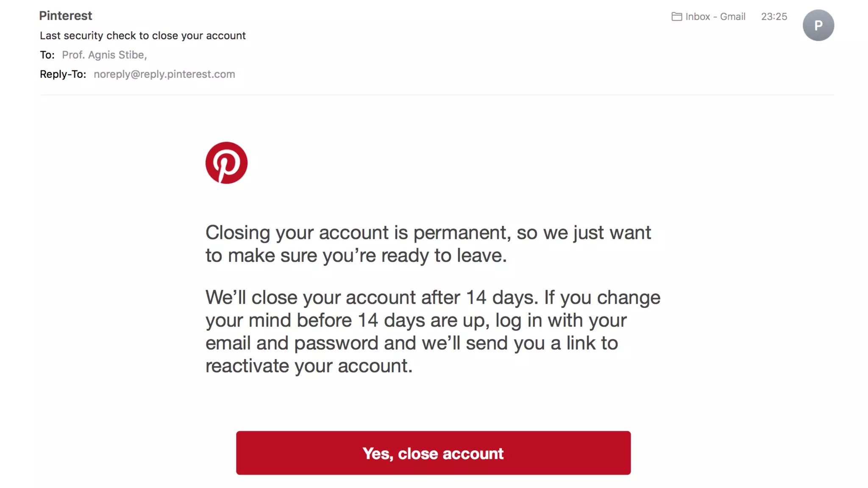Click the horizontal divider under the email header
This screenshot has height=488, width=868.
coord(437,95)
